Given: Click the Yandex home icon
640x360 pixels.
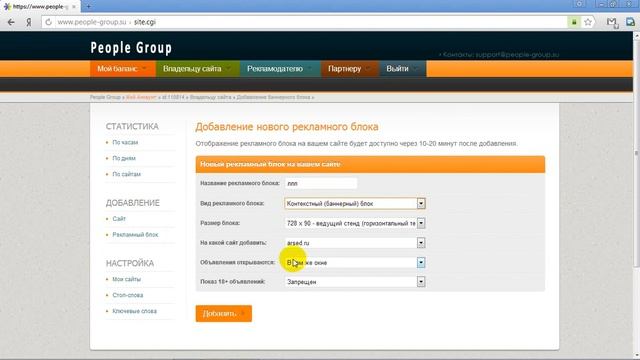Looking at the screenshot, I should tap(29, 22).
